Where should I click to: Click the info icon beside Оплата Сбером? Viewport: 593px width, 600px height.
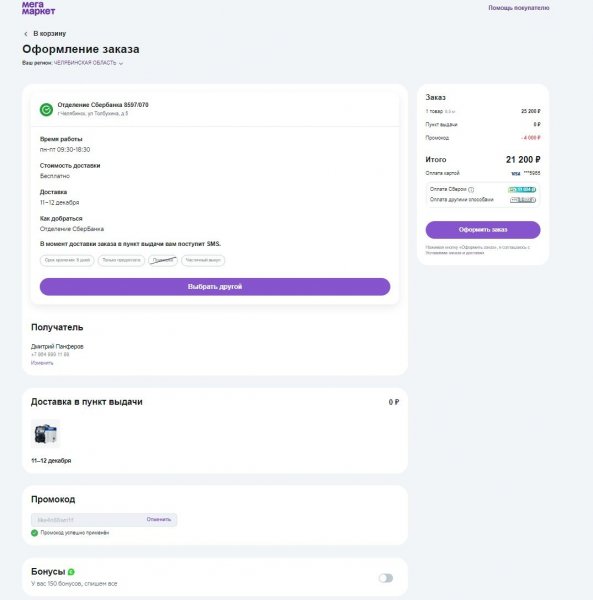(471, 189)
